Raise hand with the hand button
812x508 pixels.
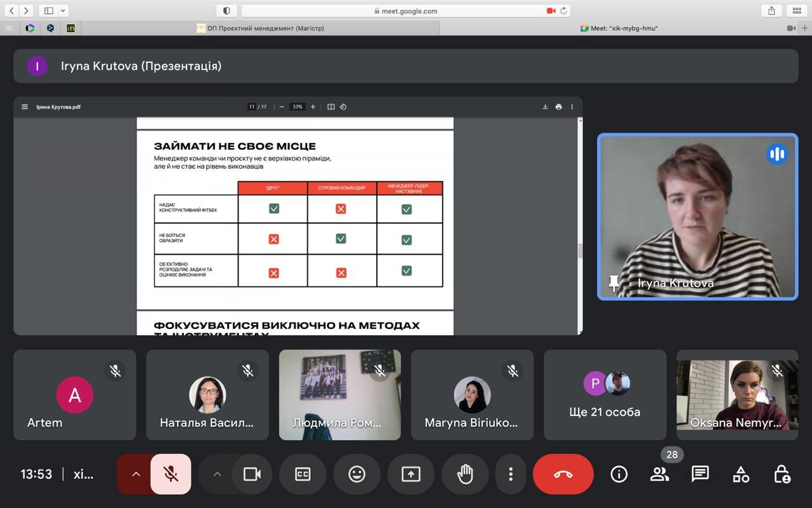[x=466, y=474]
